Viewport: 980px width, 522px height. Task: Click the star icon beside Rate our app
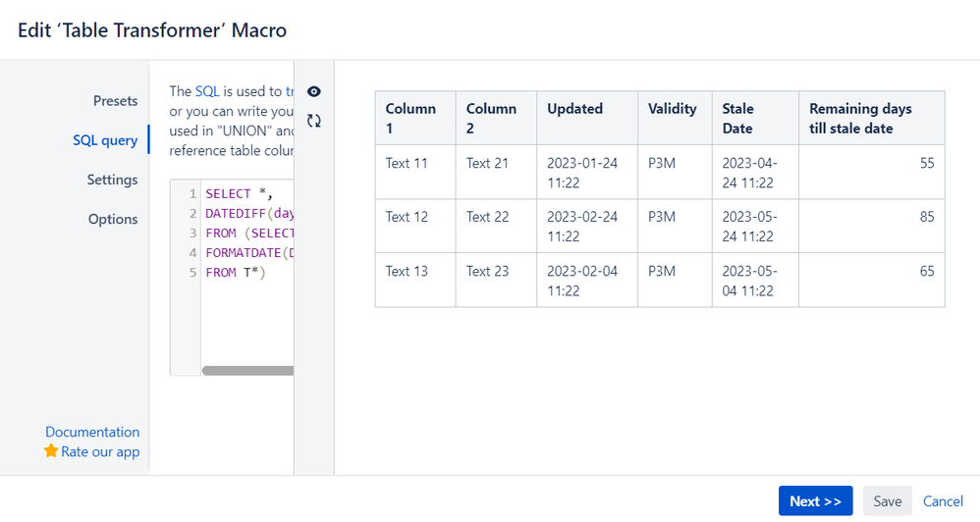(51, 451)
